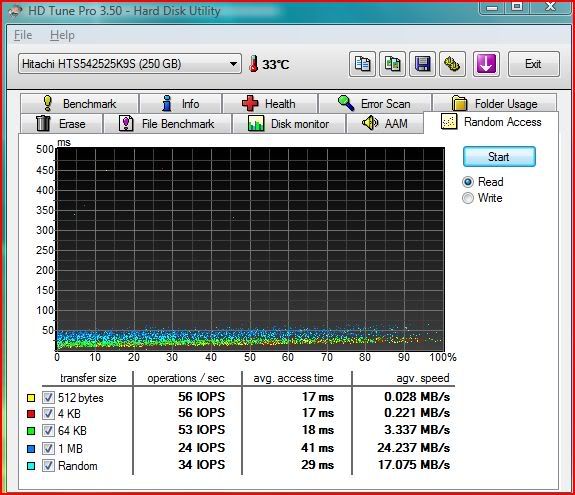Open the Benchmark tab
This screenshot has height=495, width=575.
pyautogui.click(x=80, y=104)
